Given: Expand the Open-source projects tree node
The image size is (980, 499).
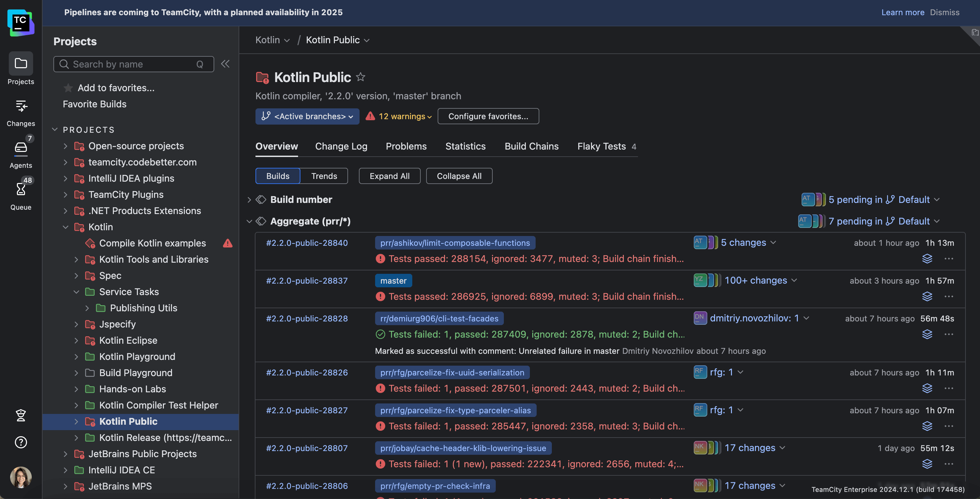Looking at the screenshot, I should (x=66, y=146).
